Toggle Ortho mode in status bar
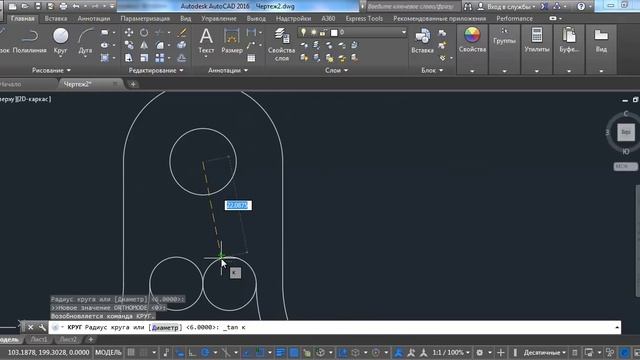640x360 pixels. point(192,352)
